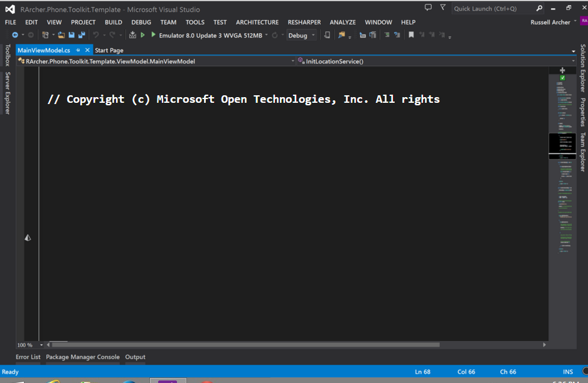Undo the last edit with the Undo icon
The image size is (588, 383).
point(96,35)
